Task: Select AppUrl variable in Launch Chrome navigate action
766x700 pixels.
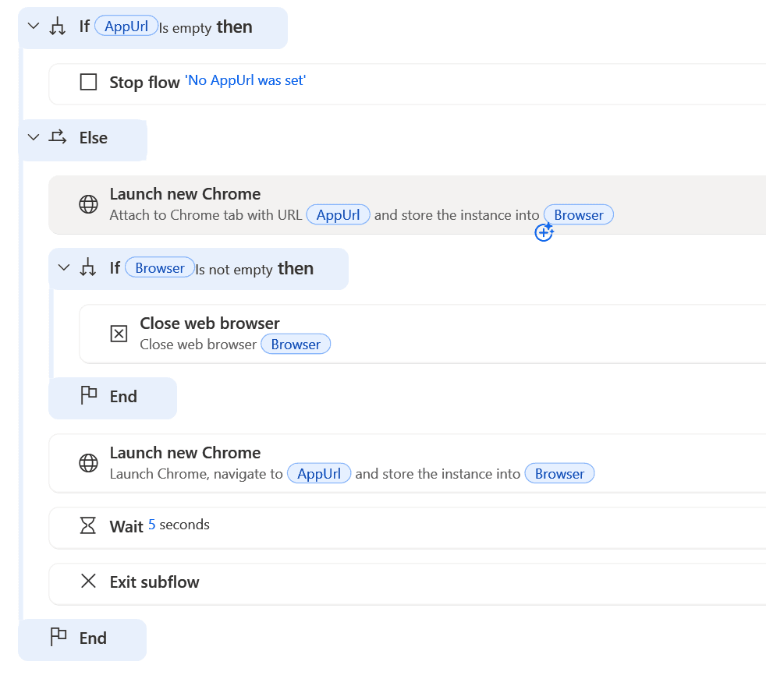Action: click(x=319, y=473)
